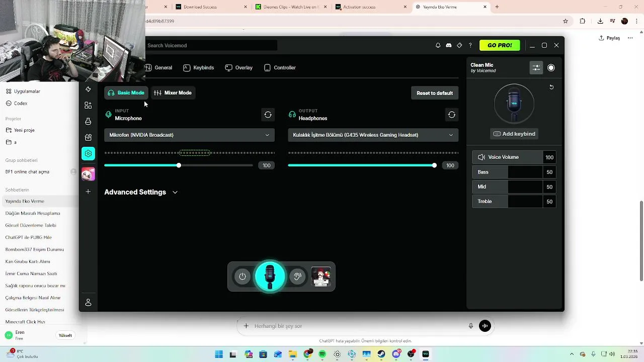The width and height of the screenshot is (644, 362).
Task: Open Spotify from taskbar
Action: [322, 354]
